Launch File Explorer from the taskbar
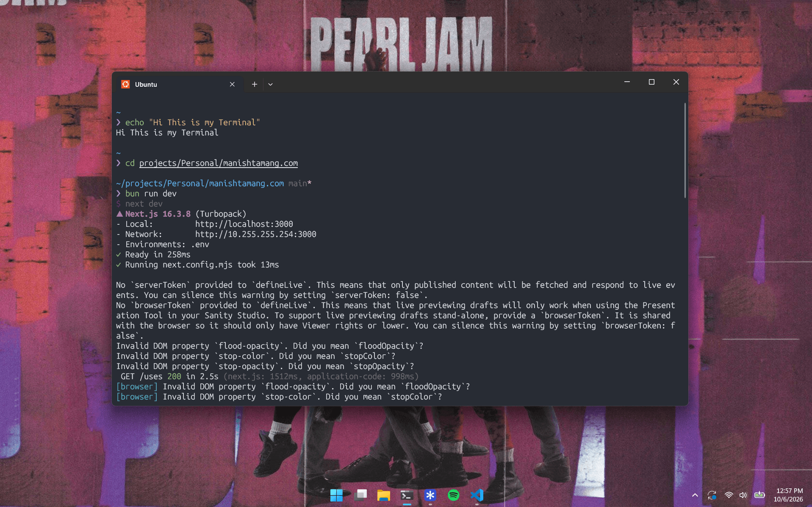The width and height of the screenshot is (812, 507). (384, 495)
